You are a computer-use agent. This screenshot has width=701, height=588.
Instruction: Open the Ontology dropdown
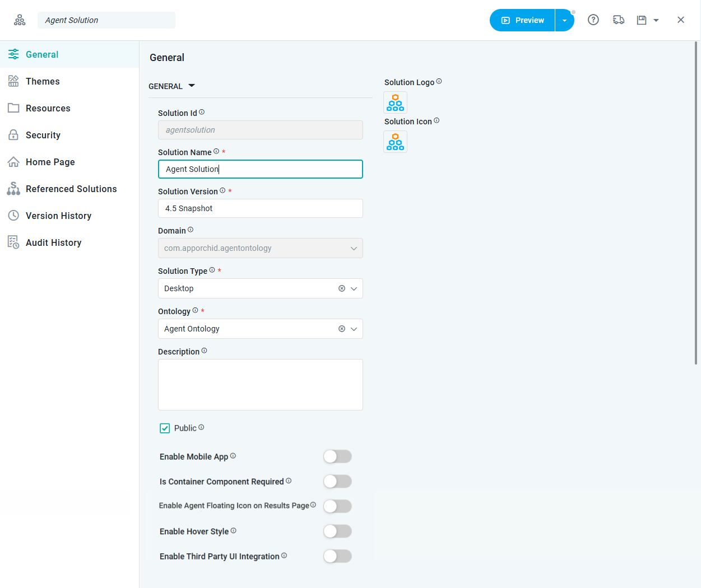354,329
